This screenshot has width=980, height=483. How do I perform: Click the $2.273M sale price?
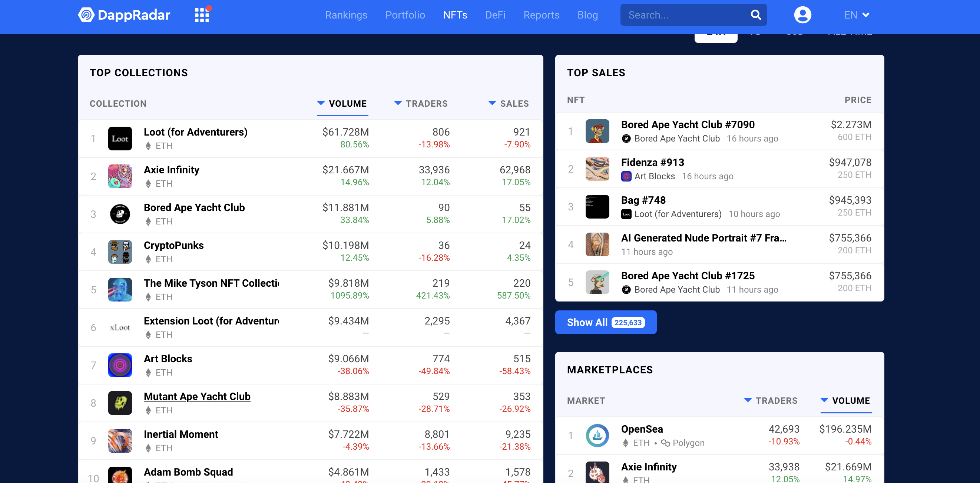point(851,124)
